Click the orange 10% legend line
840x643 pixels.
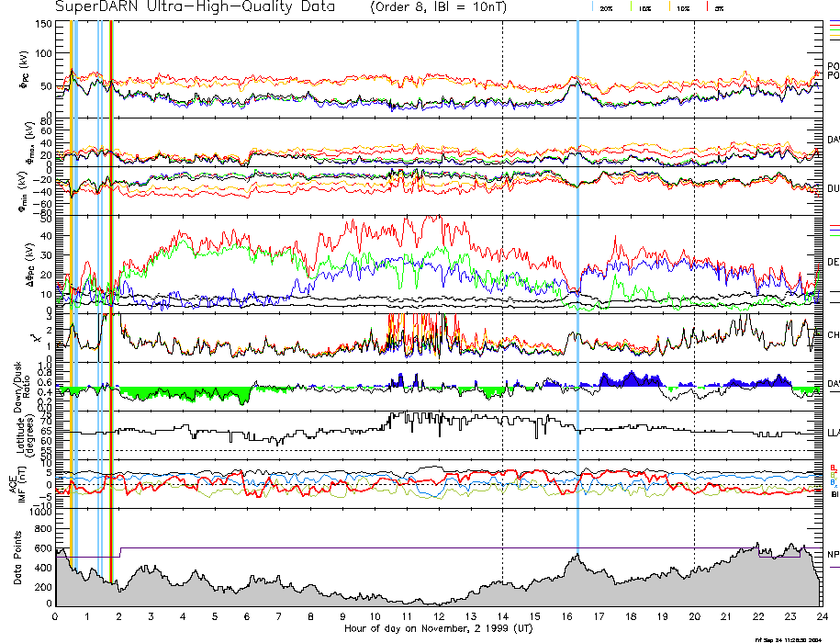coord(669,6)
